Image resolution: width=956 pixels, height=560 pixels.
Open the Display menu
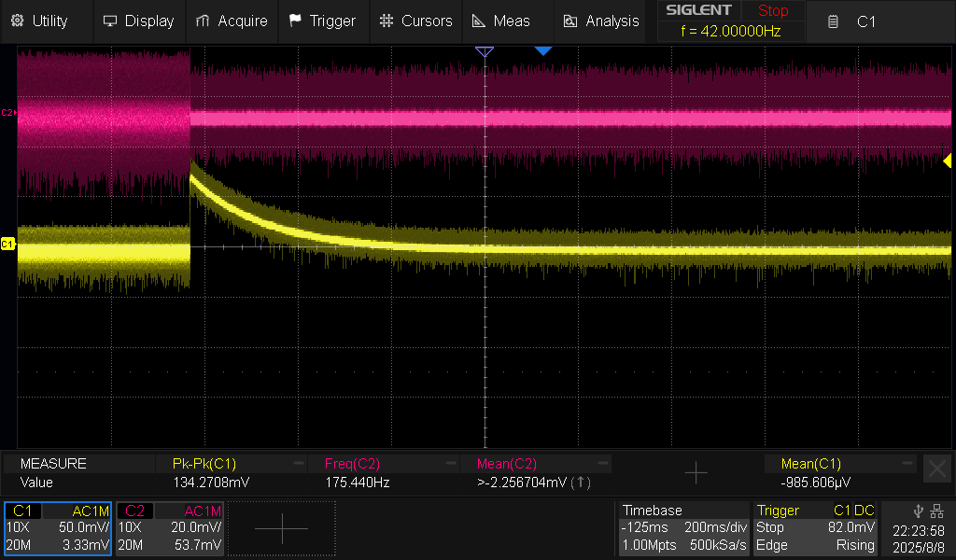pyautogui.click(x=138, y=21)
